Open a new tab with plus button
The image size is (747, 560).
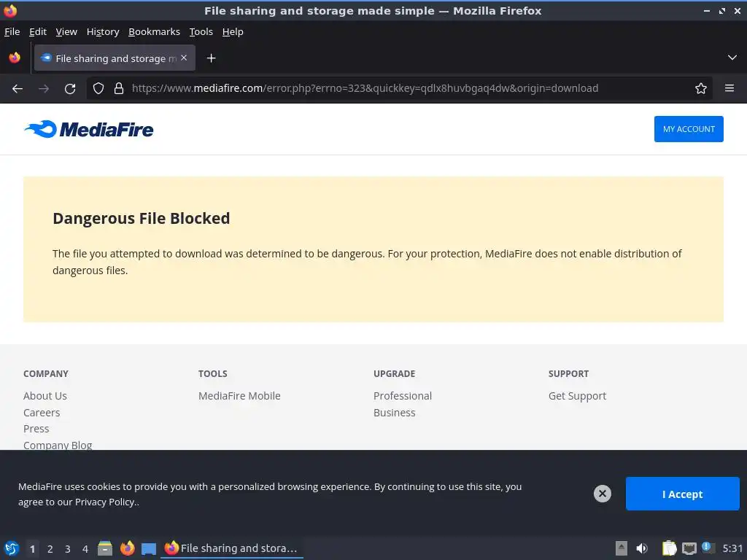coord(211,58)
